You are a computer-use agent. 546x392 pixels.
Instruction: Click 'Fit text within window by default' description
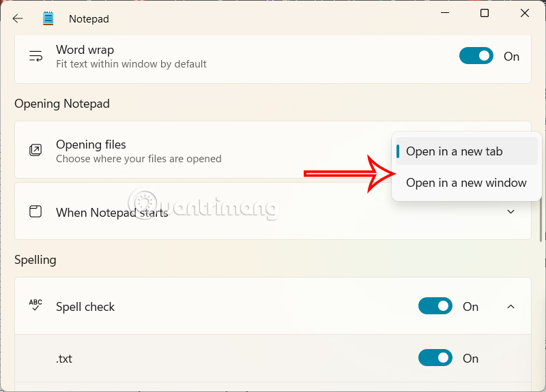point(131,64)
